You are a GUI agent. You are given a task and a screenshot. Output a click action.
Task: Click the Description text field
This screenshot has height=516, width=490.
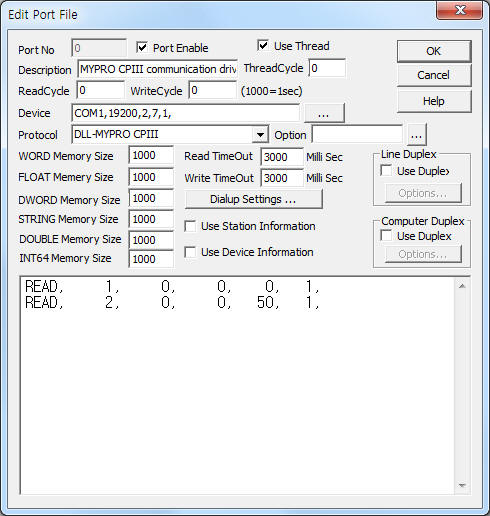157,69
